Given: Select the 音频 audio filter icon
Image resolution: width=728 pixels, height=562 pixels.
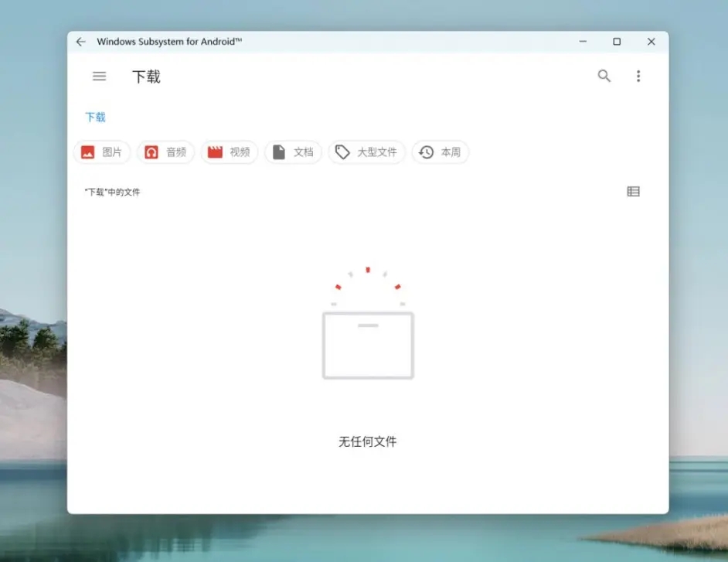Looking at the screenshot, I should pyautogui.click(x=150, y=152).
